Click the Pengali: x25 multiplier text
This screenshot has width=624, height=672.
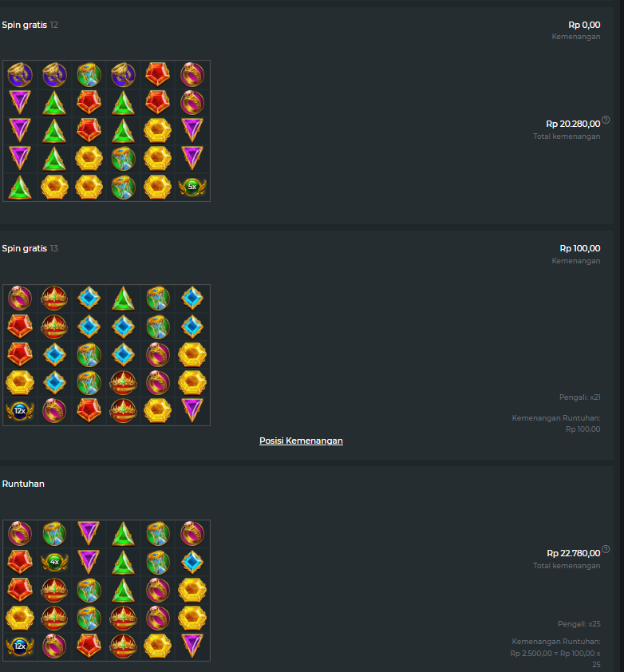[x=579, y=624]
